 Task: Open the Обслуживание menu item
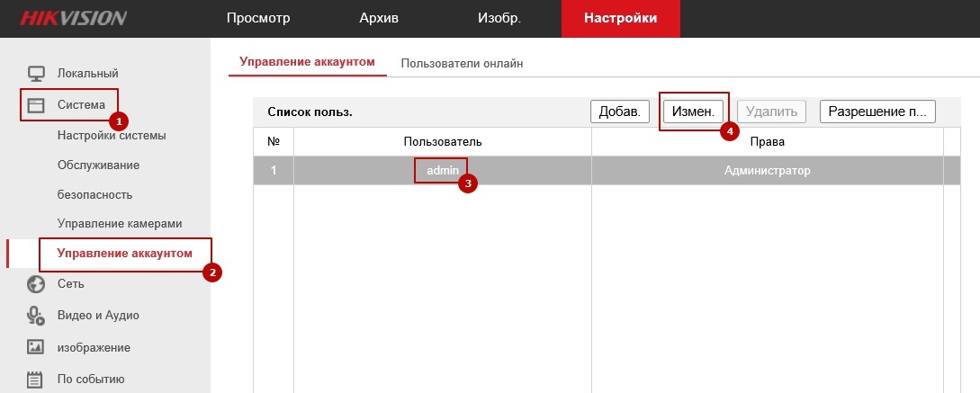point(98,165)
